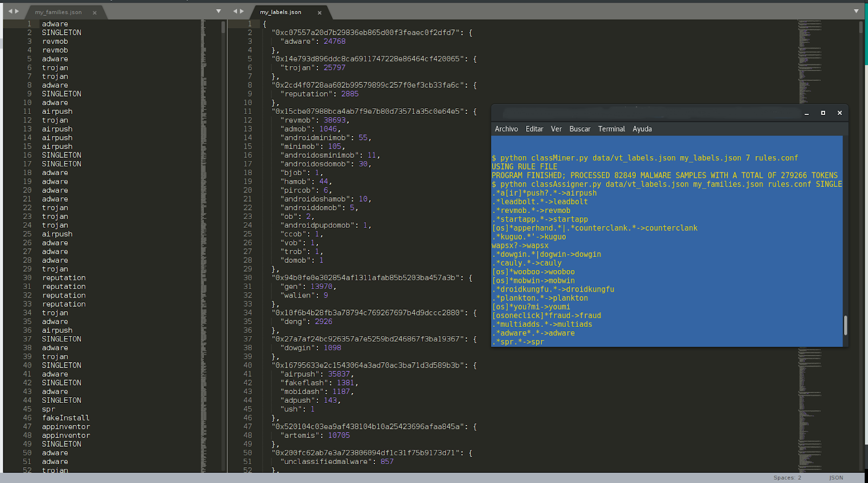The image size is (868, 483).
Task: Click terminal rule .*plankton.*->plankton
Action: point(540,298)
